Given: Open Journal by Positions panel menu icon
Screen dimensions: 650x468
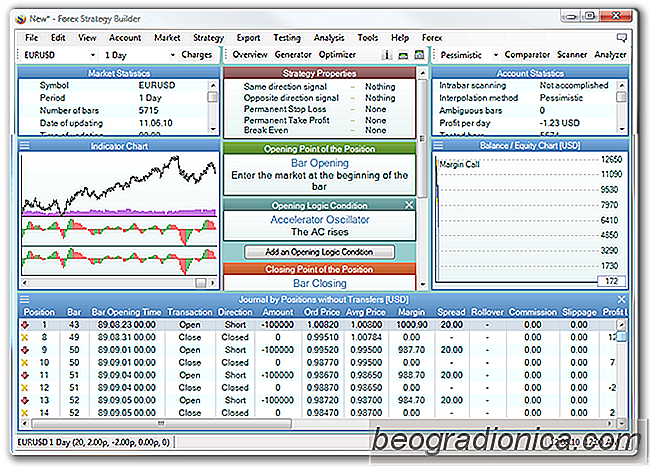Looking at the screenshot, I should pos(25,299).
